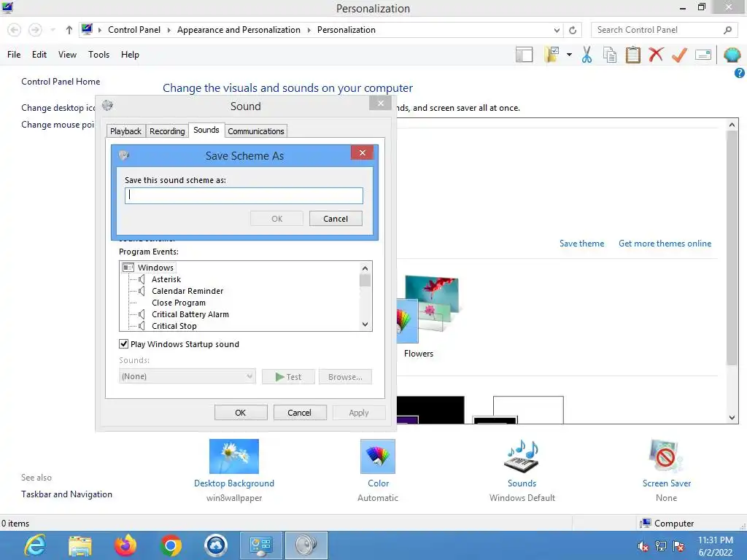747x560 pixels.
Task: Click the search magnifier icon
Action: click(x=727, y=30)
